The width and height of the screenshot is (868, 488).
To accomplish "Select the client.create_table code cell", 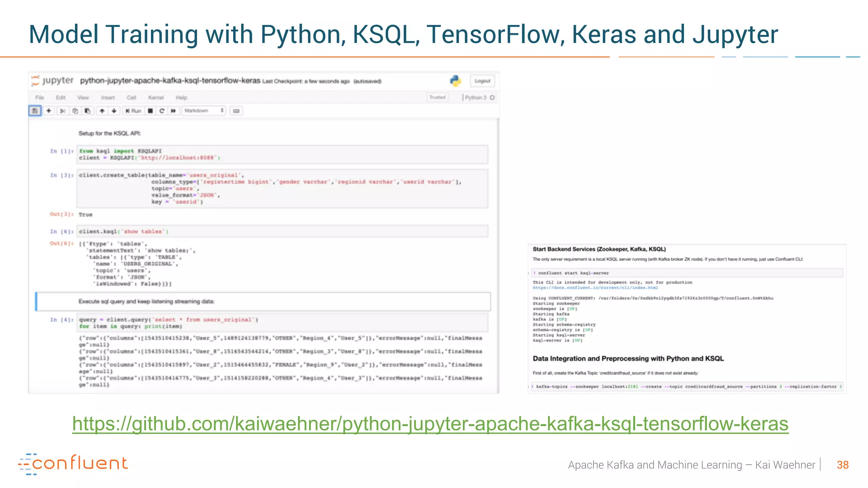I will (x=282, y=189).
